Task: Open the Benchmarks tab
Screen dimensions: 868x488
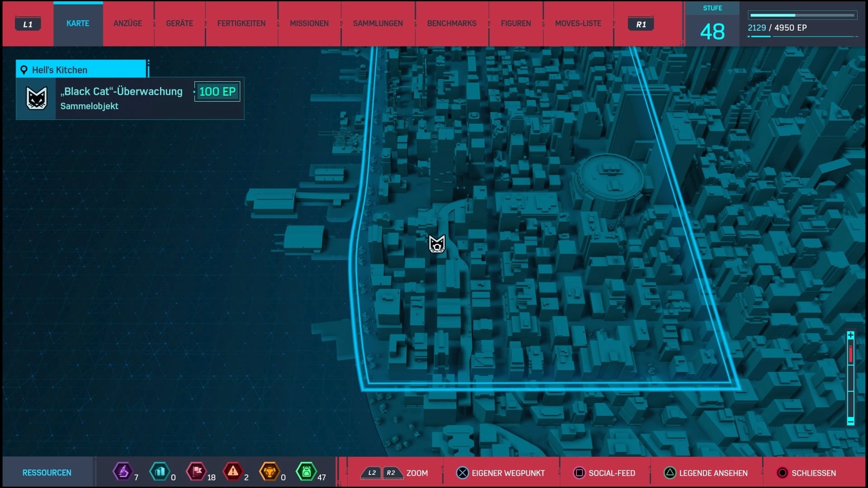Action: pyautogui.click(x=452, y=23)
